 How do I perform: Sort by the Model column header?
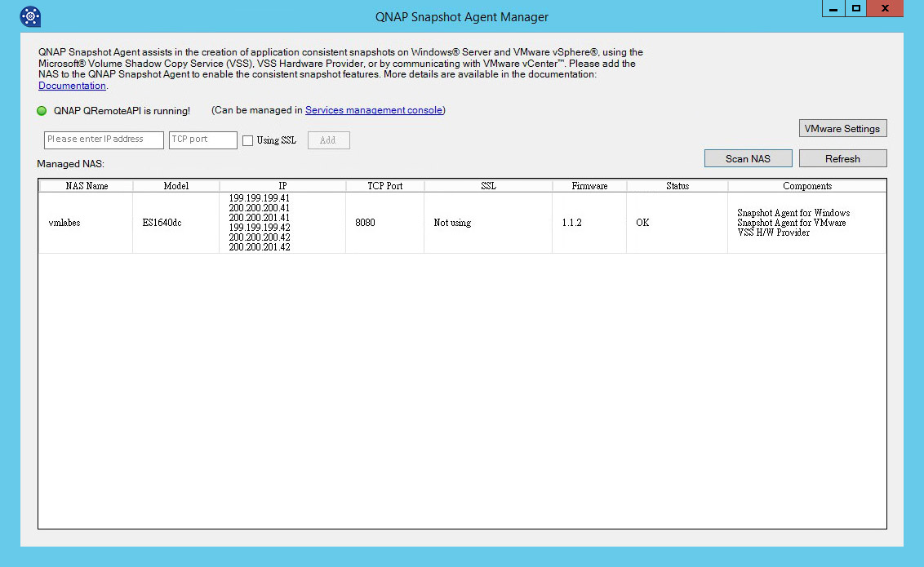point(176,186)
